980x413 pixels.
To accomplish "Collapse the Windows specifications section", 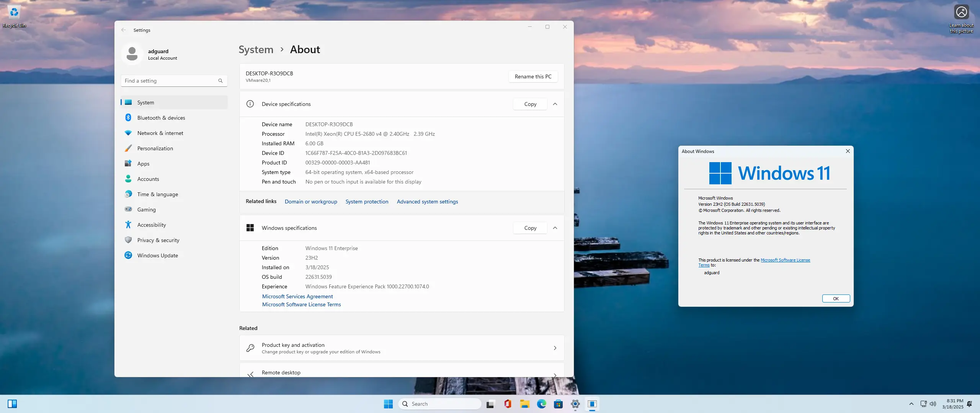I will [555, 228].
